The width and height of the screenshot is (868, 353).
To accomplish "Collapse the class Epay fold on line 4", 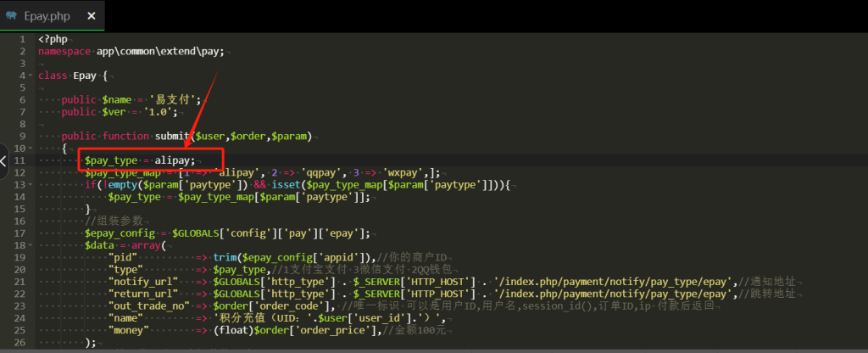I will click(30, 76).
